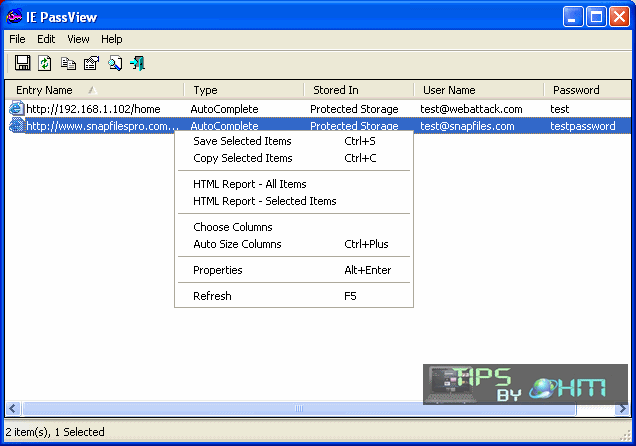Select HTML Report - Selected Items
The height and width of the screenshot is (446, 636).
click(x=294, y=201)
